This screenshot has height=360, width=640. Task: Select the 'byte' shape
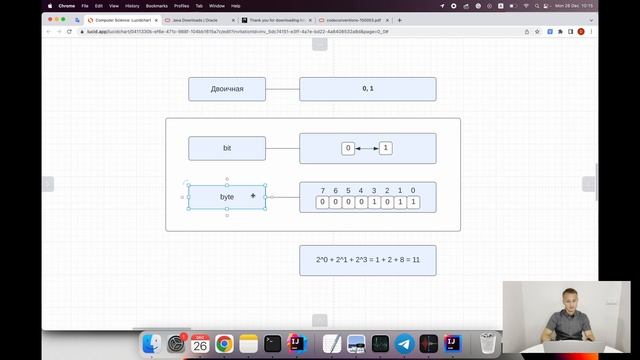[x=227, y=197]
